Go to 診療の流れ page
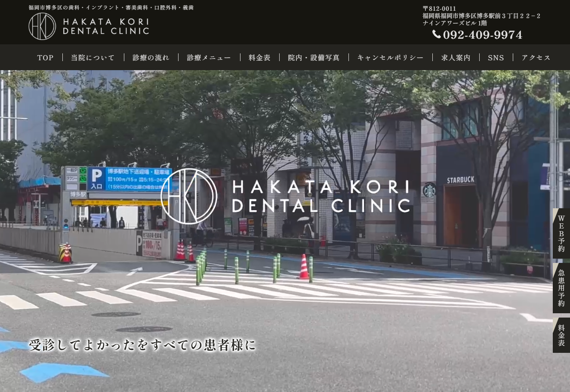This screenshot has height=392, width=570. point(151,58)
